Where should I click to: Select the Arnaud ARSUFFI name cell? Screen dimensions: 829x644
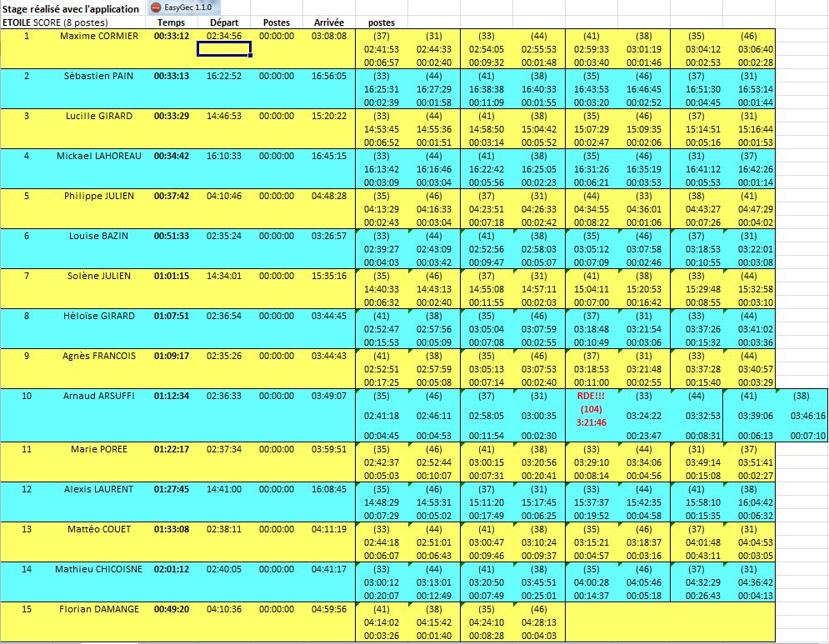(x=98, y=396)
